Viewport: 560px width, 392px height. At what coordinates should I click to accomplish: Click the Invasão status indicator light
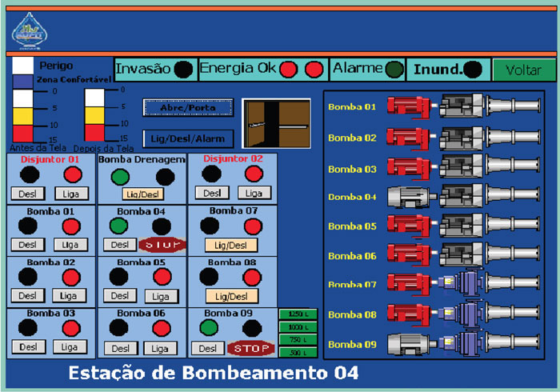click(x=183, y=70)
